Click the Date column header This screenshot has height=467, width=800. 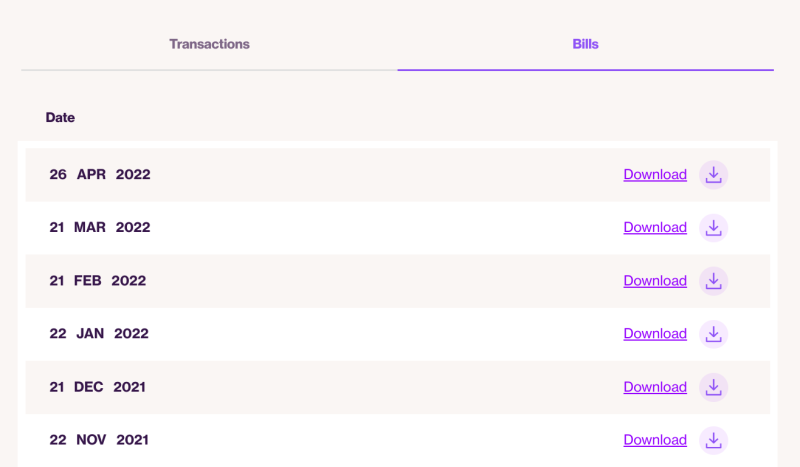[x=60, y=117]
